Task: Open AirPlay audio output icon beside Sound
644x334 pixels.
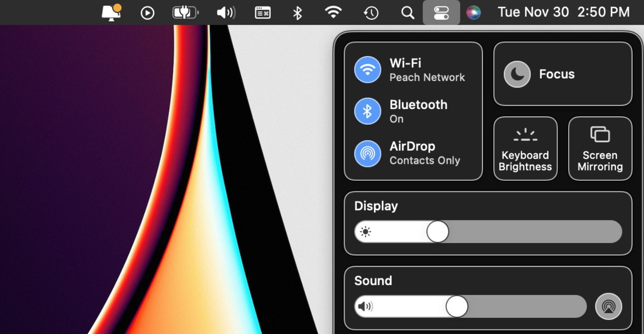Action: point(608,306)
